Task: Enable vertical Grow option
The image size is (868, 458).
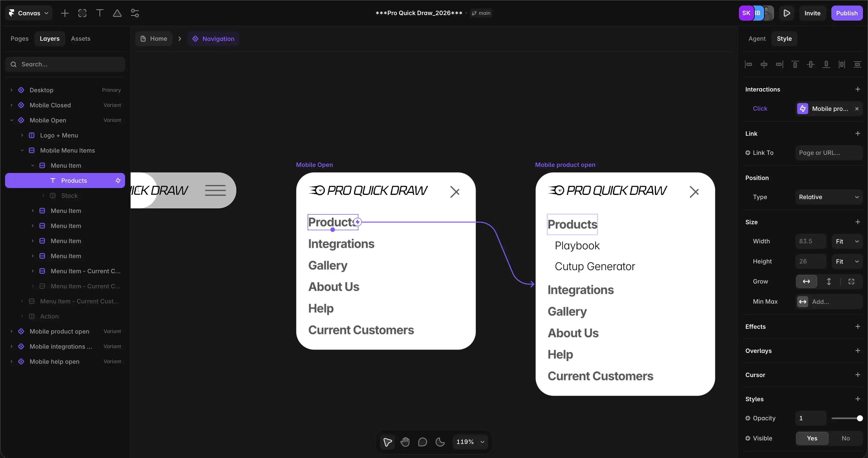Action: [x=829, y=282]
